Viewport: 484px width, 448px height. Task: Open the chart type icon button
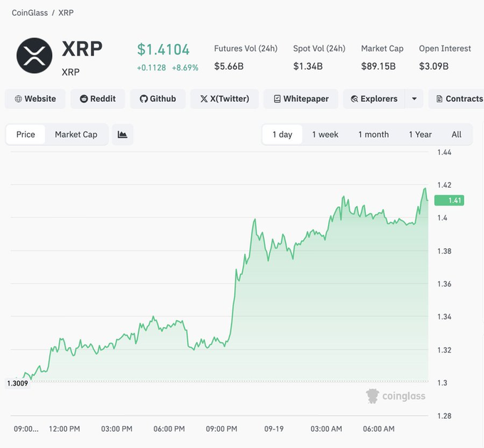122,134
